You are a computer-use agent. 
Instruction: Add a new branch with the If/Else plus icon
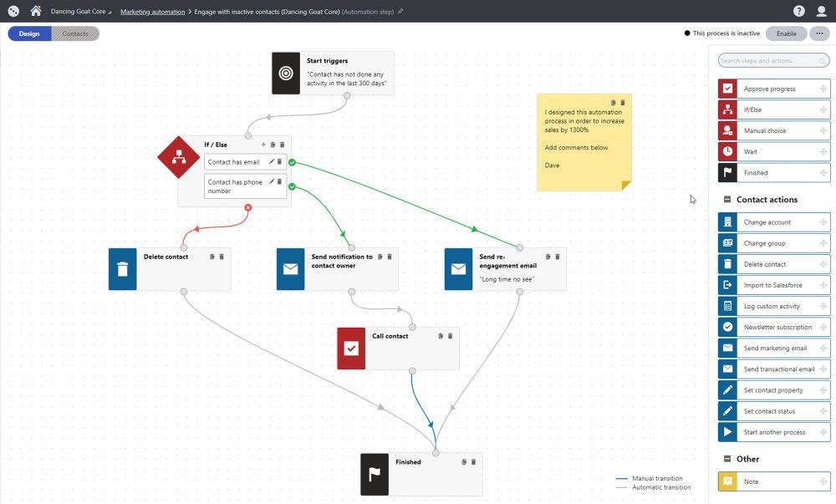pyautogui.click(x=263, y=144)
